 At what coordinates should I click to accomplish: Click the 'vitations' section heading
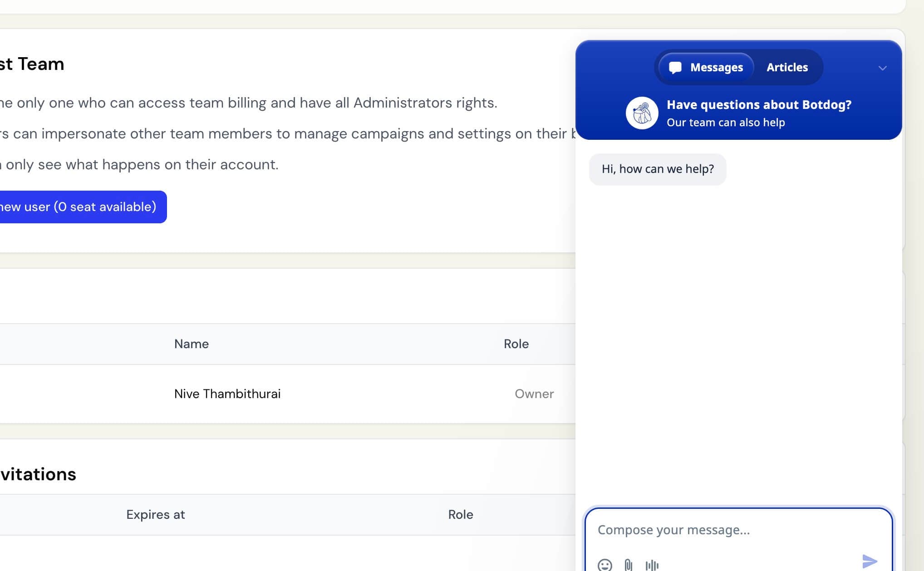(38, 474)
